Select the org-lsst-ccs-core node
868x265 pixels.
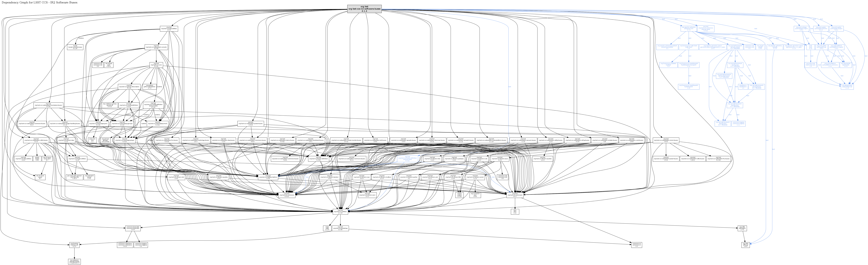(156, 65)
